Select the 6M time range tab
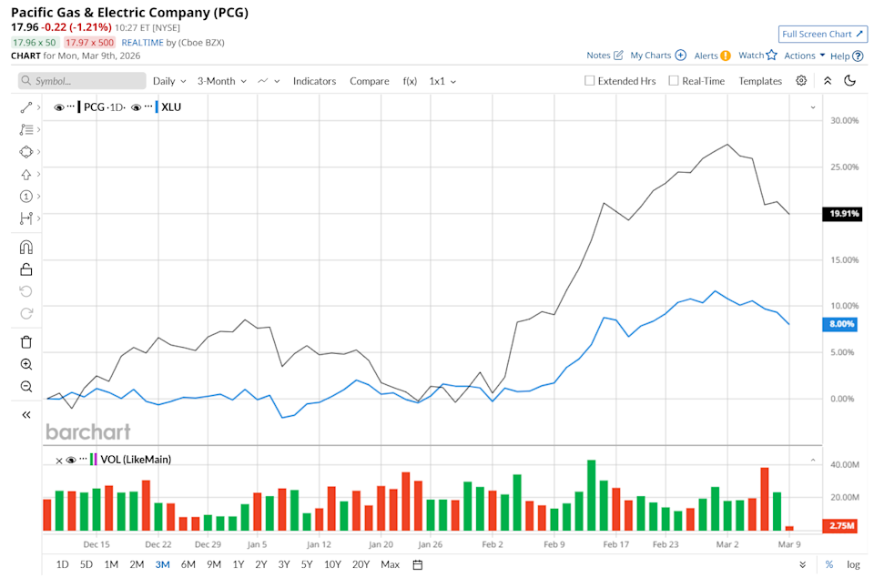The width and height of the screenshot is (874, 588). 188,564
